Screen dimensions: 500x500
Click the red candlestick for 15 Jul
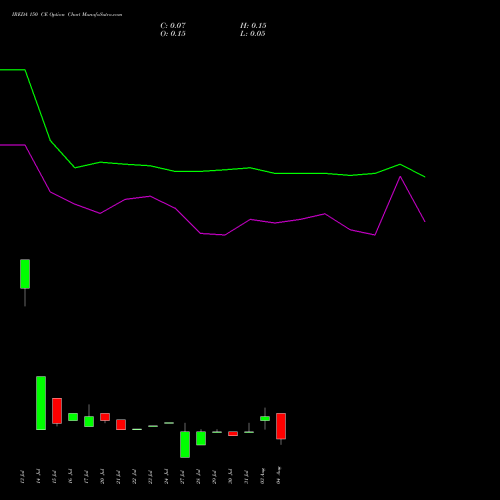pyautogui.click(x=57, y=411)
